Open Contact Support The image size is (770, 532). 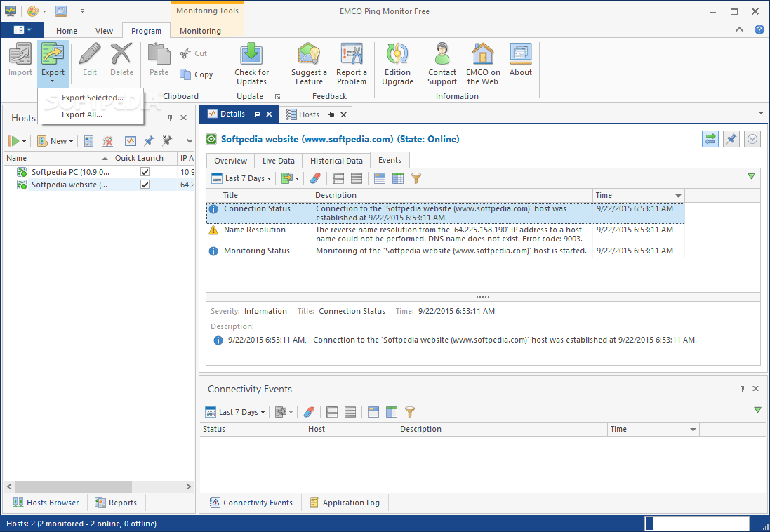click(442, 64)
